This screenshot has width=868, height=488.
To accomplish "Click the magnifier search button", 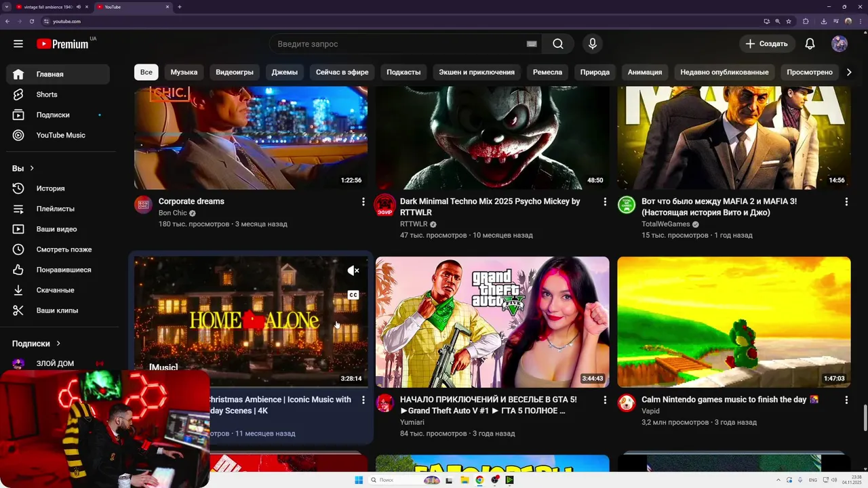I will click(557, 44).
